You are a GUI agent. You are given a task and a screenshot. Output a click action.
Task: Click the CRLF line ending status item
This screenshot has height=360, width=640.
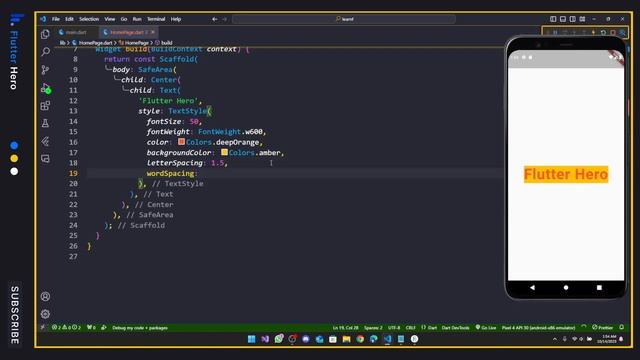[x=410, y=327]
